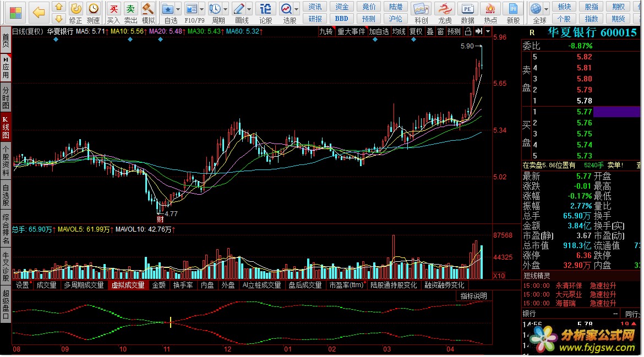Expand the F10/F9 dropdown arrow

pyautogui.click(x=201, y=9)
